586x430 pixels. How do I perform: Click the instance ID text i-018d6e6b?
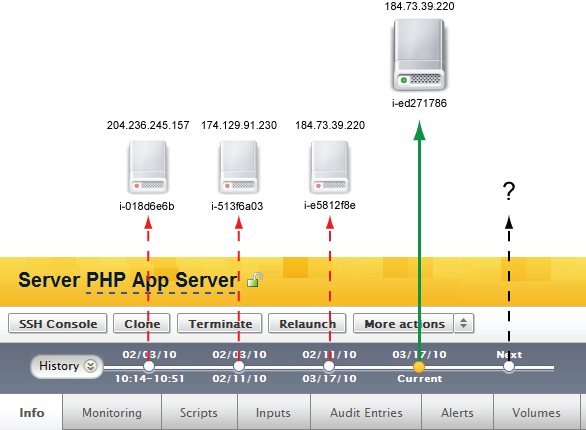(x=146, y=206)
